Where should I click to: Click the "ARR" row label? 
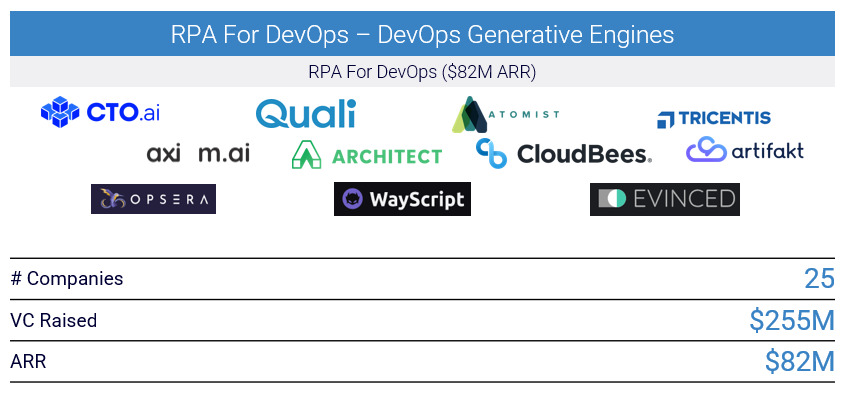point(28,362)
